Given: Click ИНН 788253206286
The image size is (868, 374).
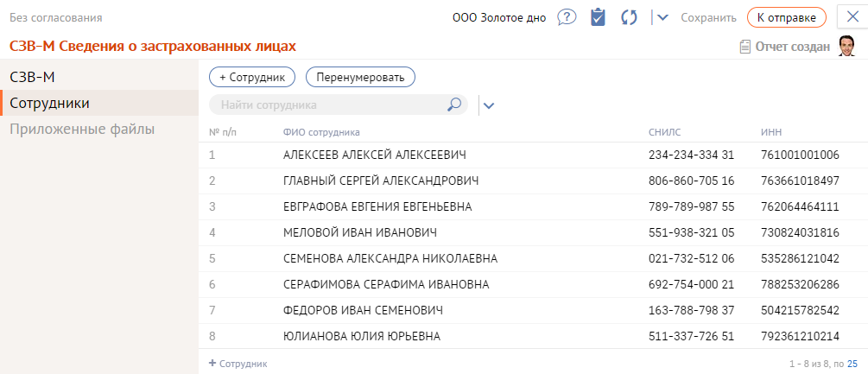Looking at the screenshot, I should coord(800,284).
